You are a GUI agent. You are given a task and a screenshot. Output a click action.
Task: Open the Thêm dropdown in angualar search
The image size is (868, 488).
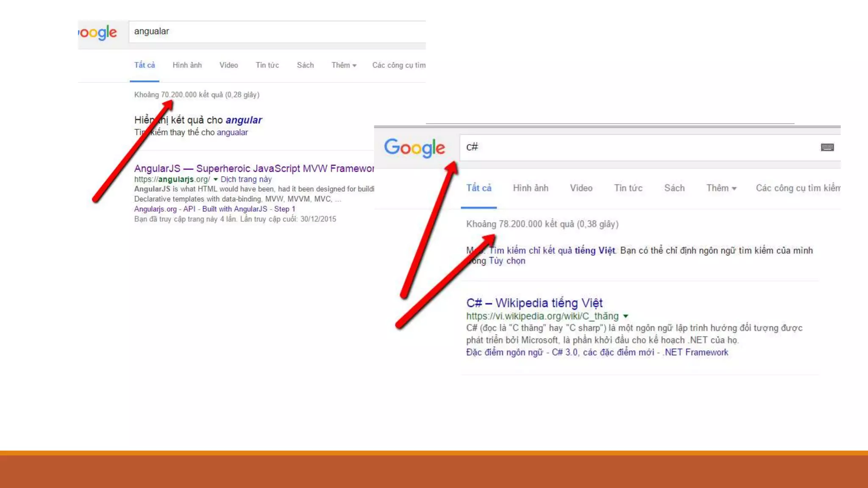344,65
